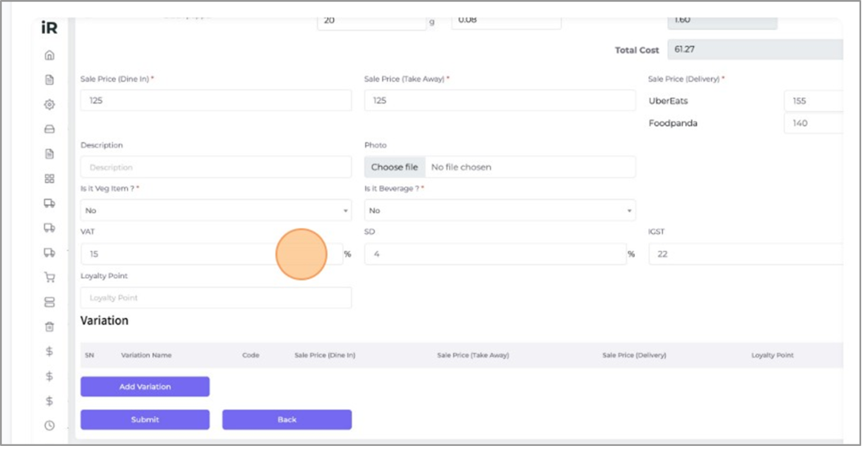This screenshot has width=868, height=457.
Task: Click the Choose file photo button
Action: (x=395, y=167)
